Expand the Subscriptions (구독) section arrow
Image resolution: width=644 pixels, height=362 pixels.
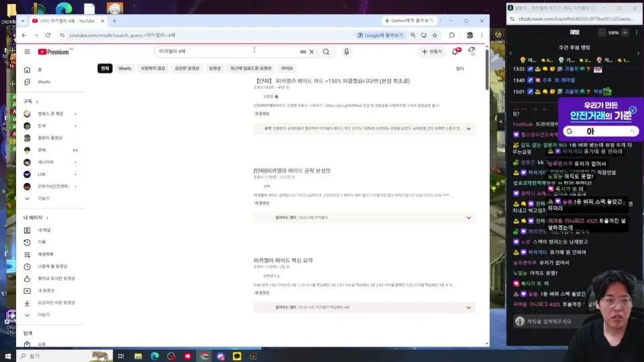(37, 101)
